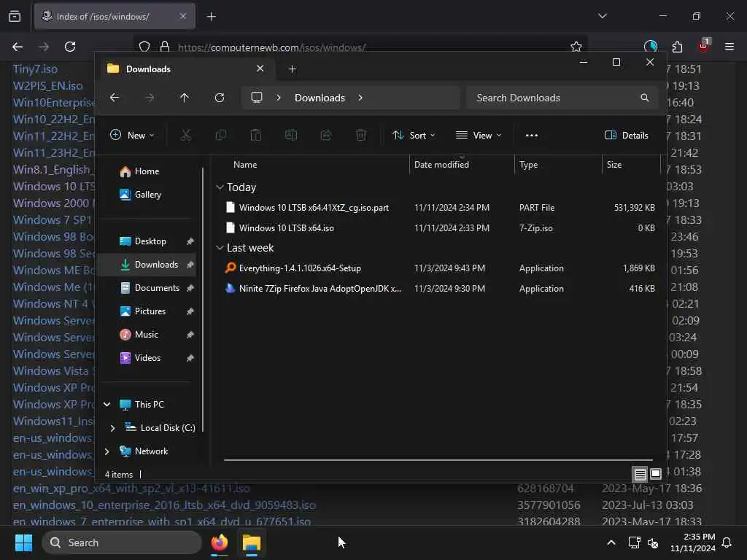This screenshot has height=560, width=747.
Task: Expand the chevron after Downloads in address bar
Action: coord(360,98)
